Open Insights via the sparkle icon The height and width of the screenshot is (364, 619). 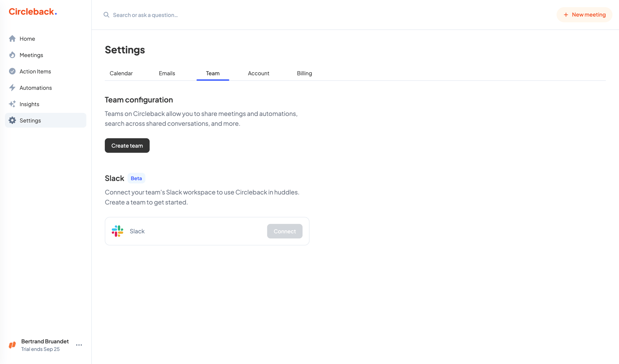[12, 104]
